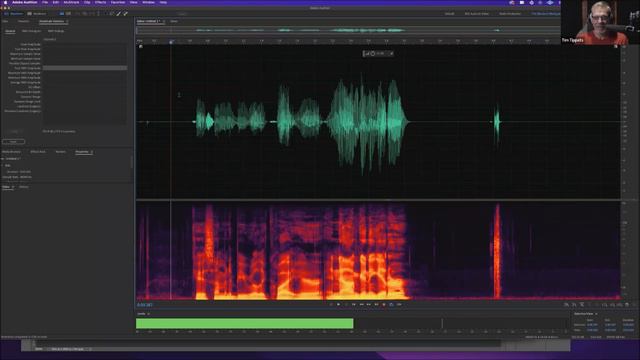Choose the Default workspace
Viewport: 640px width, 360px height.
point(449,13)
